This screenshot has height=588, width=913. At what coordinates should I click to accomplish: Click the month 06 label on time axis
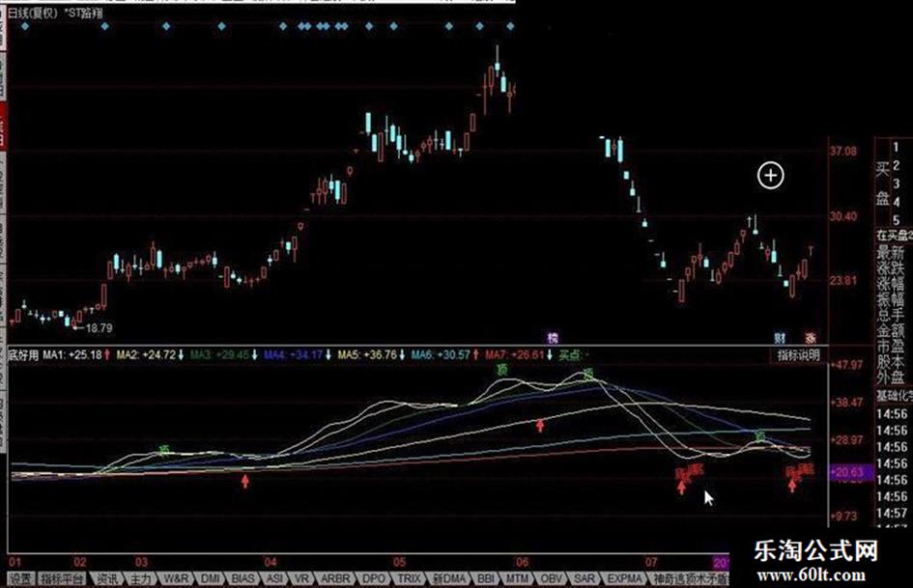click(x=523, y=562)
